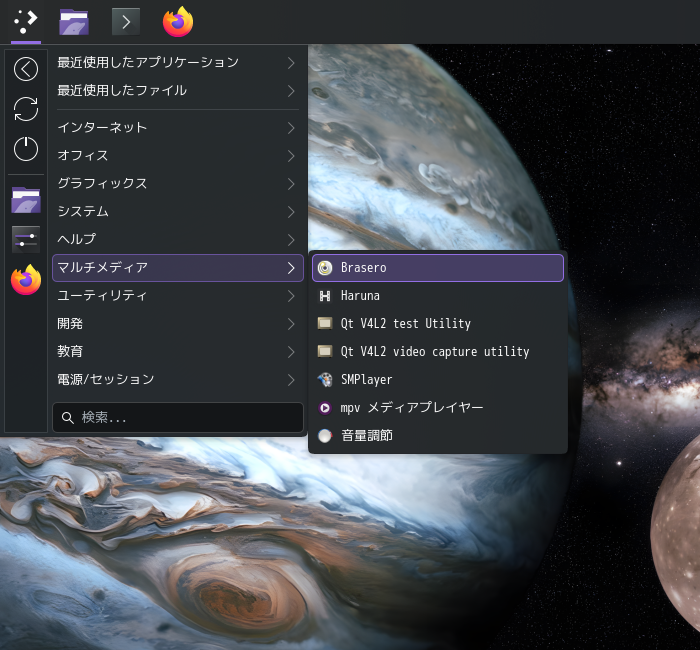Click the power off icon in sidebar
Screen dimensions: 700x650
[26, 149]
